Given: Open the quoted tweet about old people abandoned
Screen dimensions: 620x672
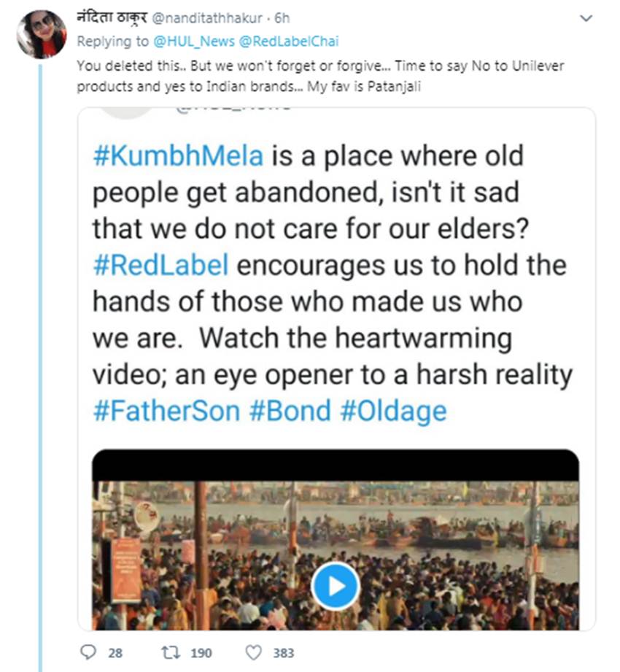Looking at the screenshot, I should 336,292.
